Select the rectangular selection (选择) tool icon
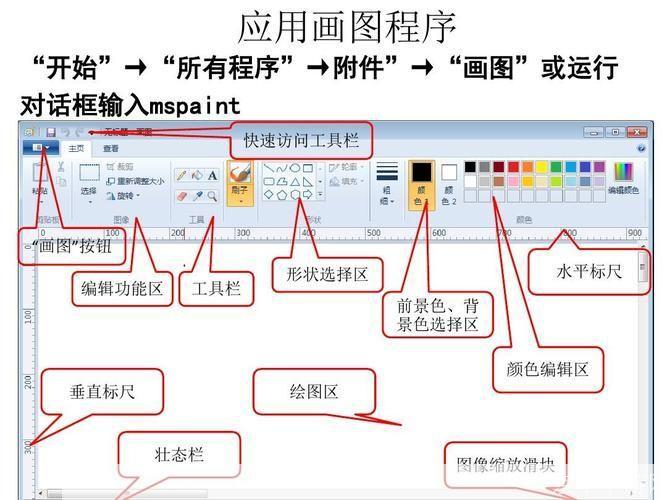Screen dimensions: 667x500 tap(89, 173)
